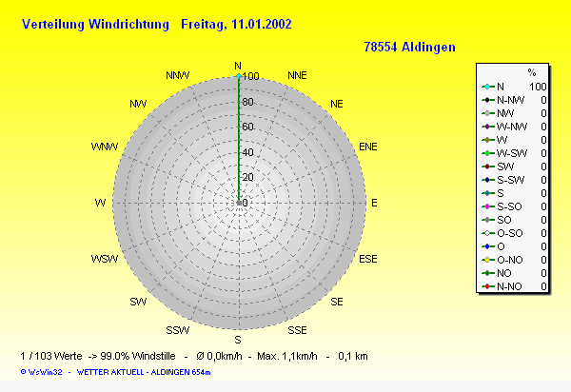Click the 60 radial axis label
This screenshot has height=392, width=571.
247,127
